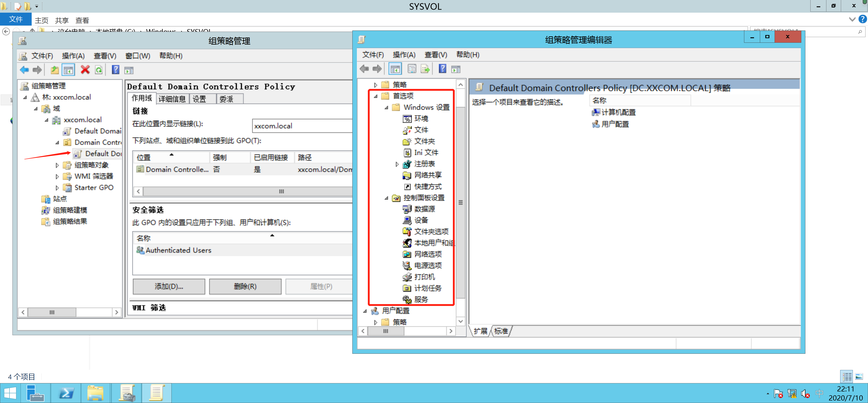Select the Domain Controlle... link row
868x403 pixels.
[x=243, y=169]
